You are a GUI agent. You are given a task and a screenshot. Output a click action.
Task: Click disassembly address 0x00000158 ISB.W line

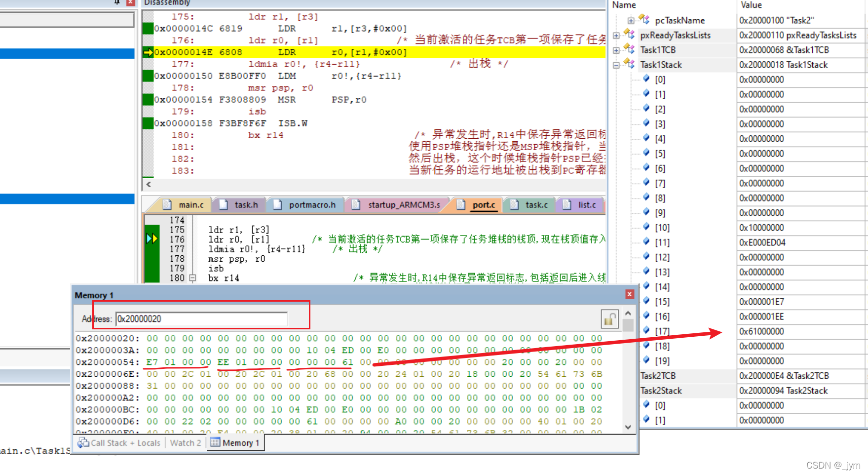231,123
